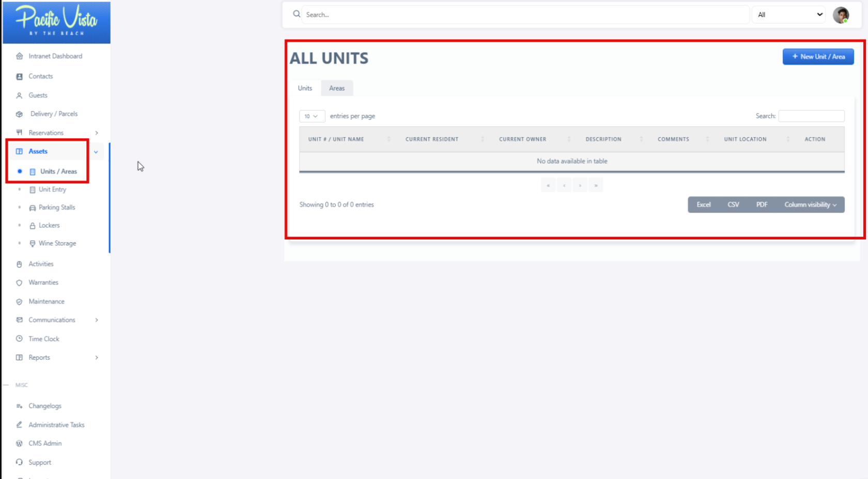Click the Communications chat icon
The width and height of the screenshot is (868, 479).
click(19, 320)
